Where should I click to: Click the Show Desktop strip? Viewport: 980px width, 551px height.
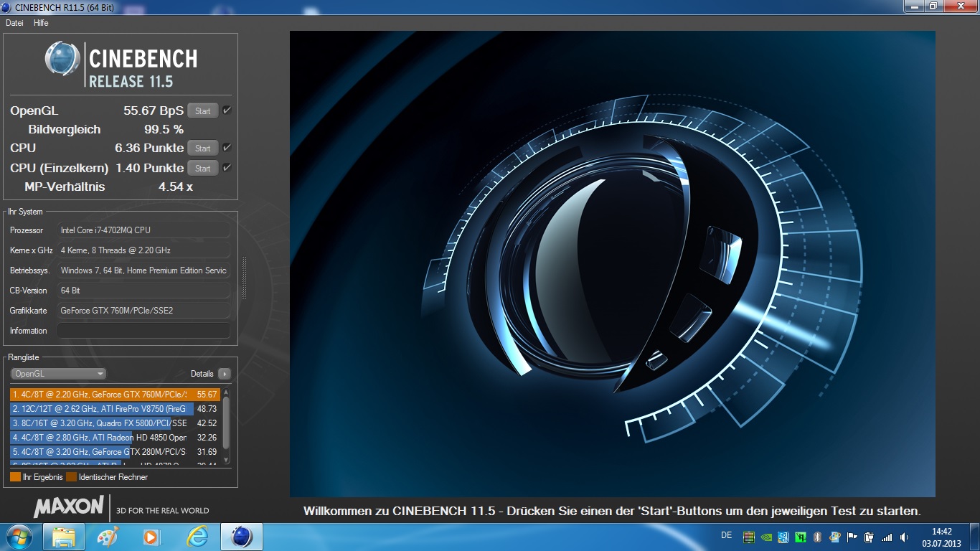tap(974, 537)
